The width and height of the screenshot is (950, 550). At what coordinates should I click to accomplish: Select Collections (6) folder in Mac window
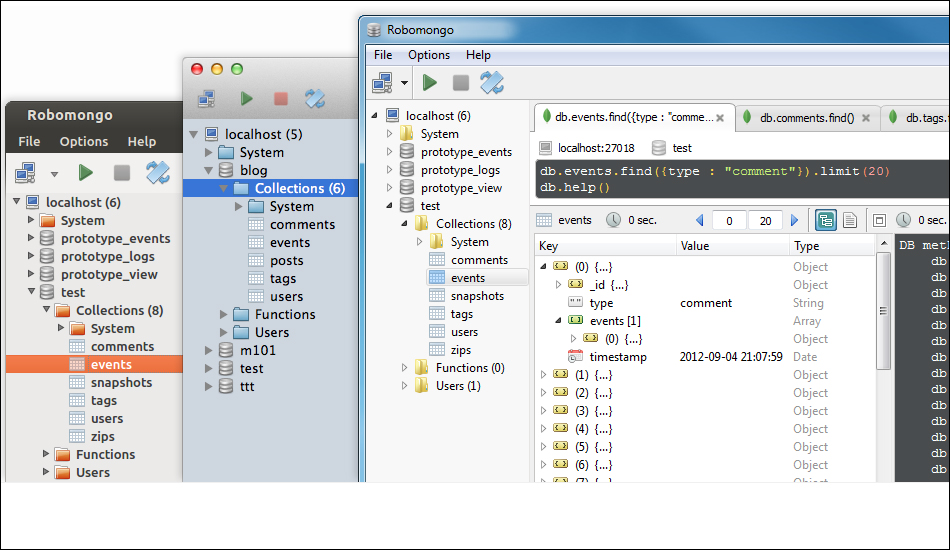(270, 188)
